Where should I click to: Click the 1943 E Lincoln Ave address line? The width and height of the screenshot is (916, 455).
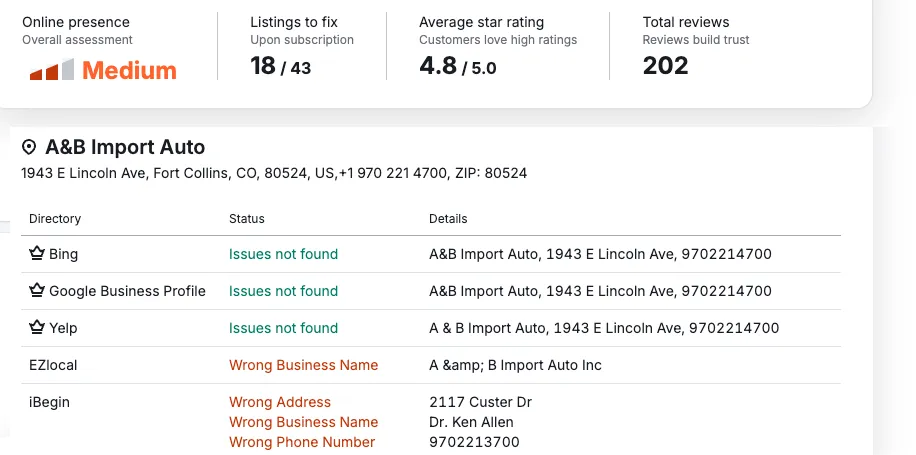pyautogui.click(x=273, y=173)
